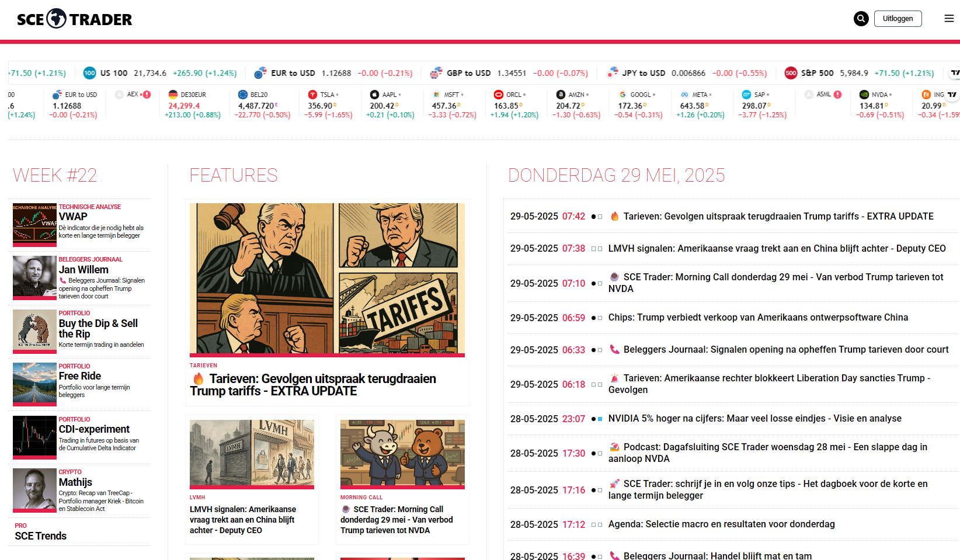Viewport: 960px width, 560px height.
Task: Click the AEX red warning icon
Action: coord(147,95)
